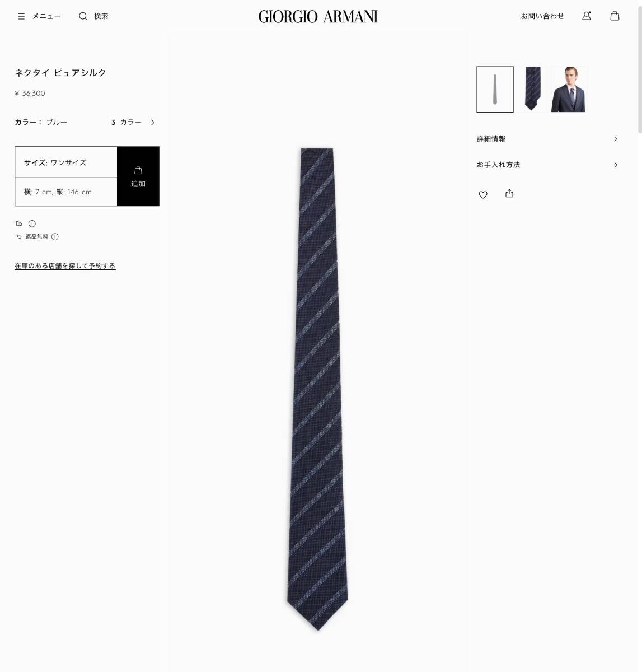Click the 追加 add to bag button

click(138, 176)
